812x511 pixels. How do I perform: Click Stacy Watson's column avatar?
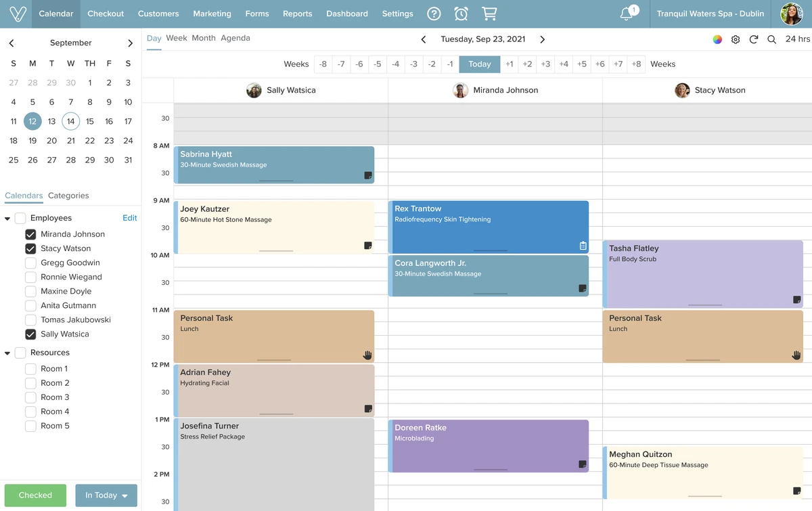pyautogui.click(x=682, y=90)
